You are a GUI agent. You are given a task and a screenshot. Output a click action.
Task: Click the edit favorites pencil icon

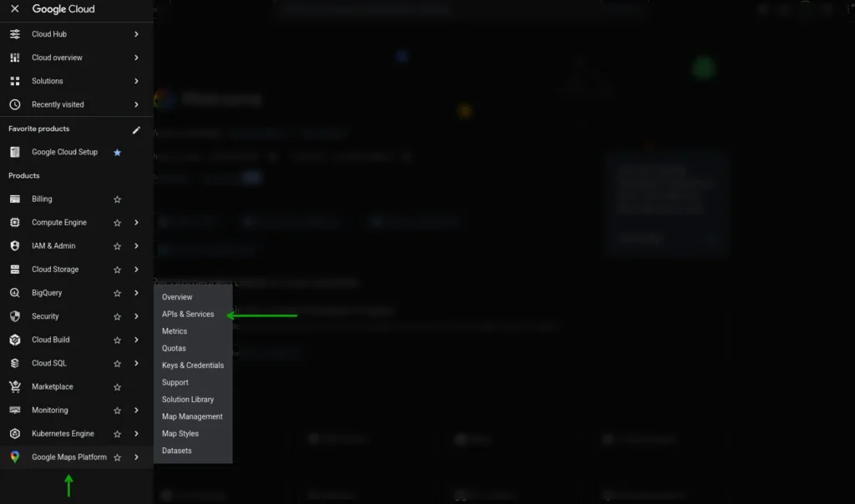click(x=136, y=130)
